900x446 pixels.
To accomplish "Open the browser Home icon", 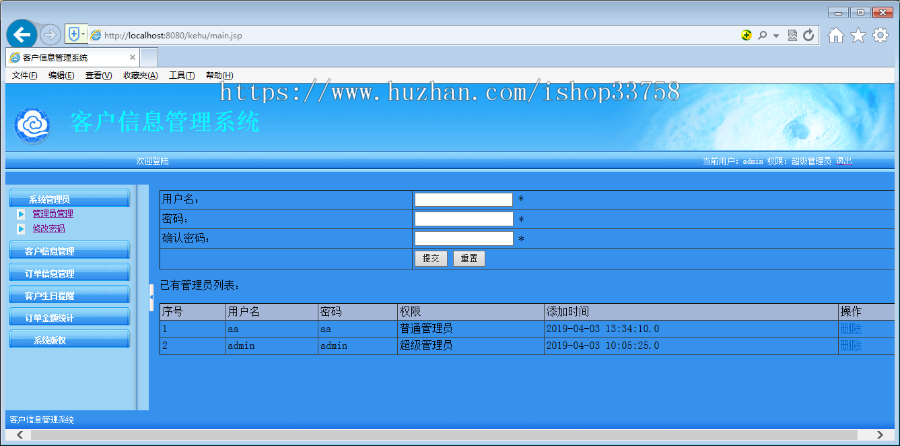I will pyautogui.click(x=836, y=36).
